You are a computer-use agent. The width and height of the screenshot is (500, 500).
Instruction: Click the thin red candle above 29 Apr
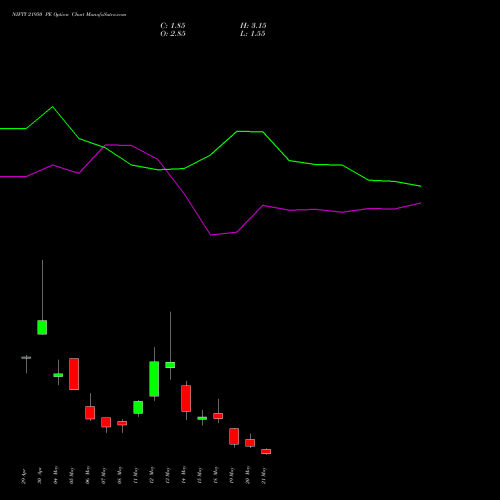click(26, 358)
